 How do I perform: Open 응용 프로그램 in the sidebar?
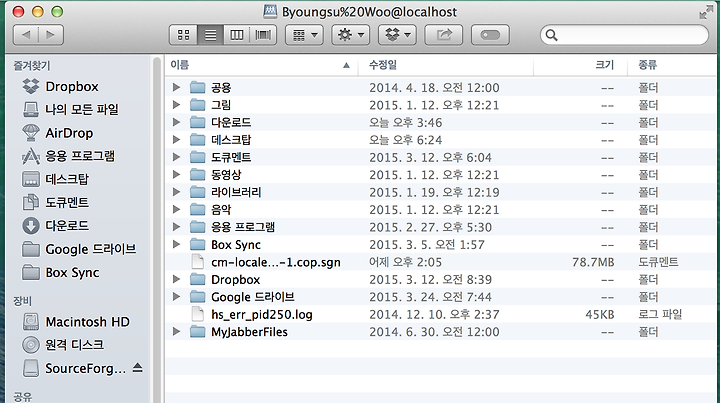click(x=68, y=156)
